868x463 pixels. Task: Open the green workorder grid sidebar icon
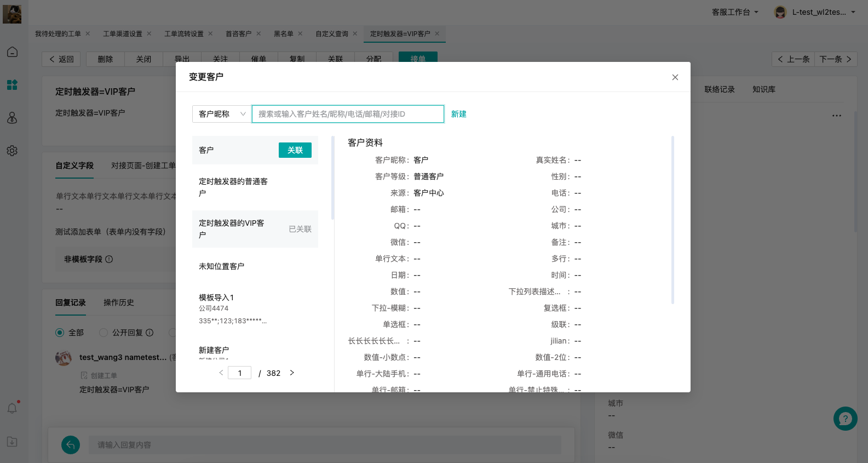[x=12, y=85]
